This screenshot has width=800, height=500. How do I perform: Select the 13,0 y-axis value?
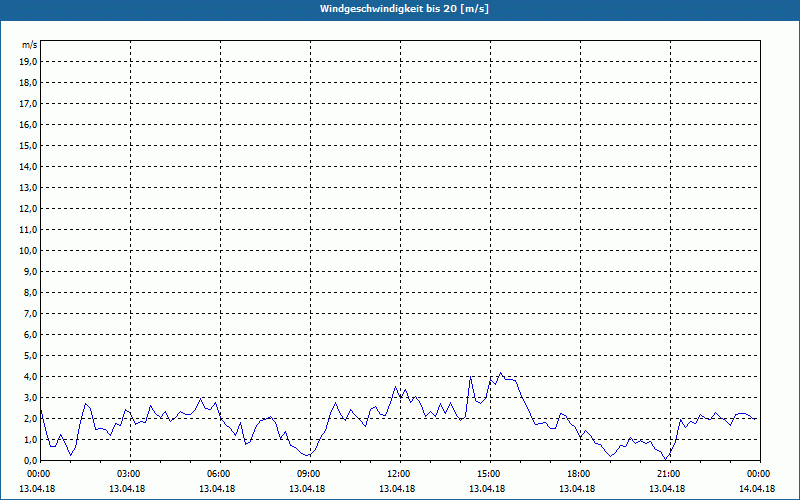[28, 187]
